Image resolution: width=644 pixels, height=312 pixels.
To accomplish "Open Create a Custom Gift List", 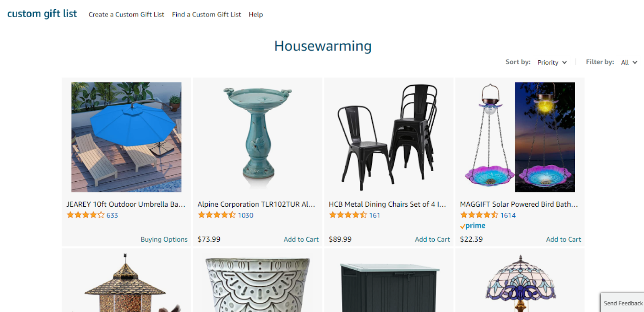I will point(126,14).
